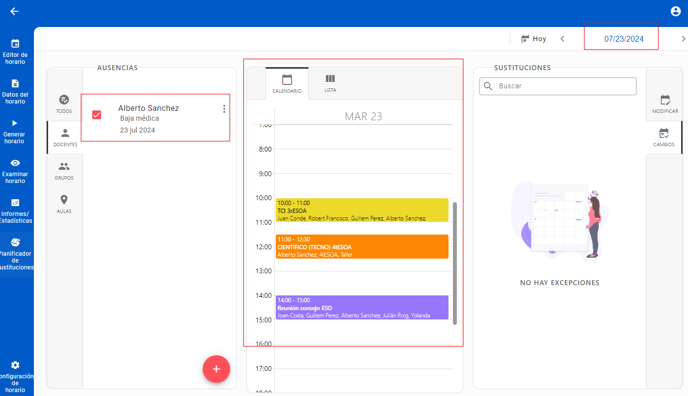Select the Aulas absences filter

pos(64,204)
